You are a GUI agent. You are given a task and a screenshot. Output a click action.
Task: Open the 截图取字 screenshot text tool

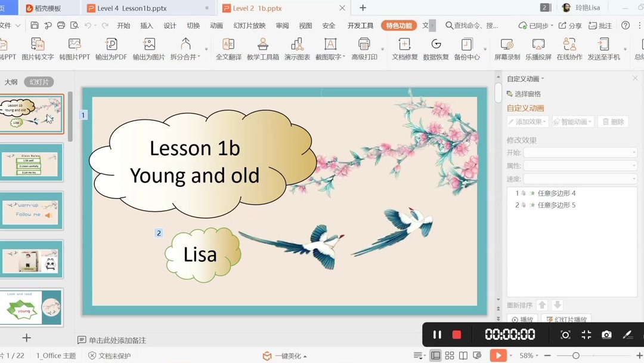click(330, 48)
